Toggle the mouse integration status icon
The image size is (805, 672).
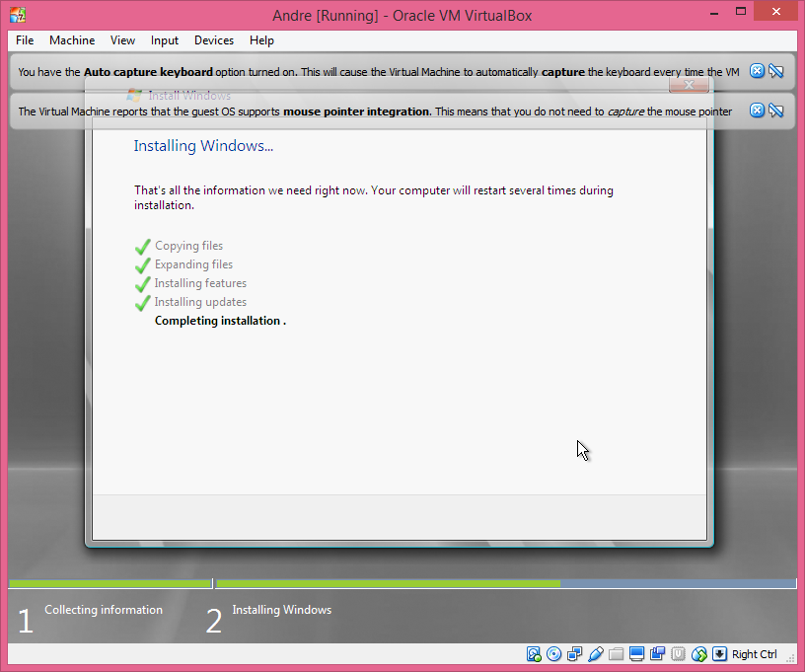[x=698, y=654]
